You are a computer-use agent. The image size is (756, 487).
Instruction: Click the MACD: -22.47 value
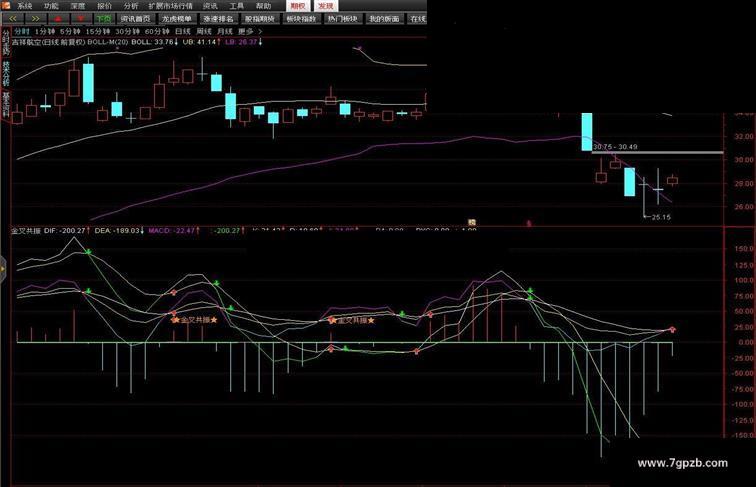[x=174, y=231]
